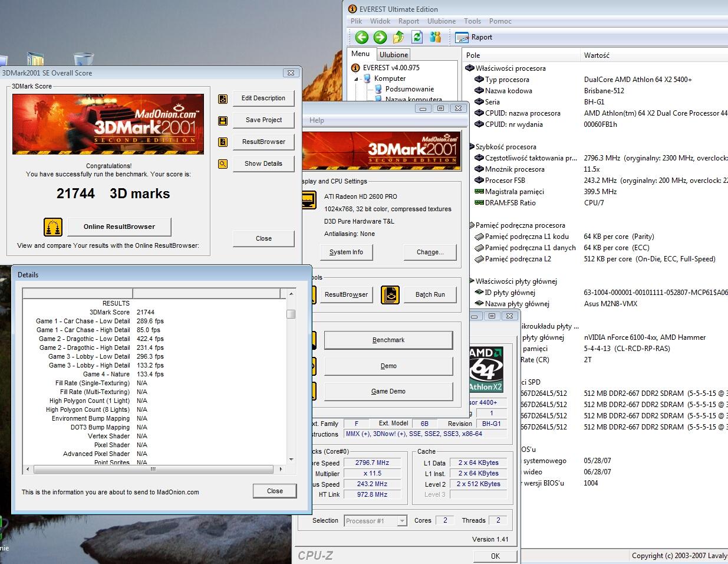Screen dimensions: 728x564
Task: Select the EVEREST v4.00.975 root tree node
Action: coord(385,68)
